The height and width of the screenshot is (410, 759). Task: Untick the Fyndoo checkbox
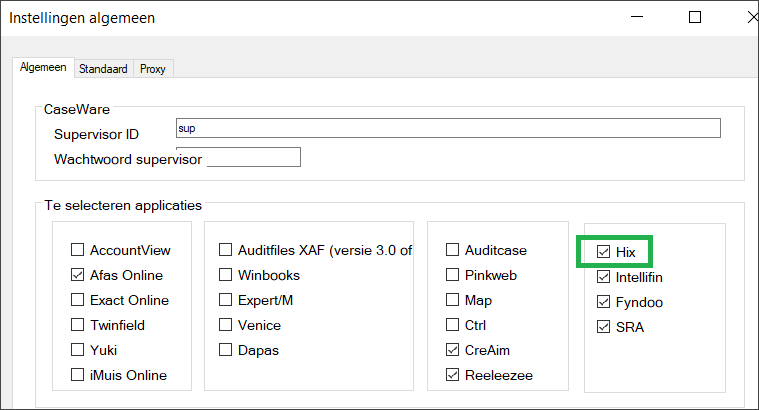coord(604,302)
